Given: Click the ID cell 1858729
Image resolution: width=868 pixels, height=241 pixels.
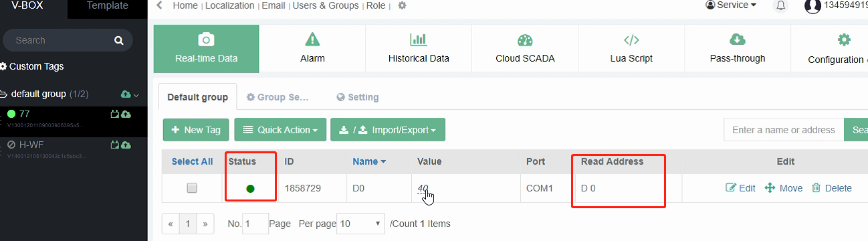Looking at the screenshot, I should click(x=303, y=188).
